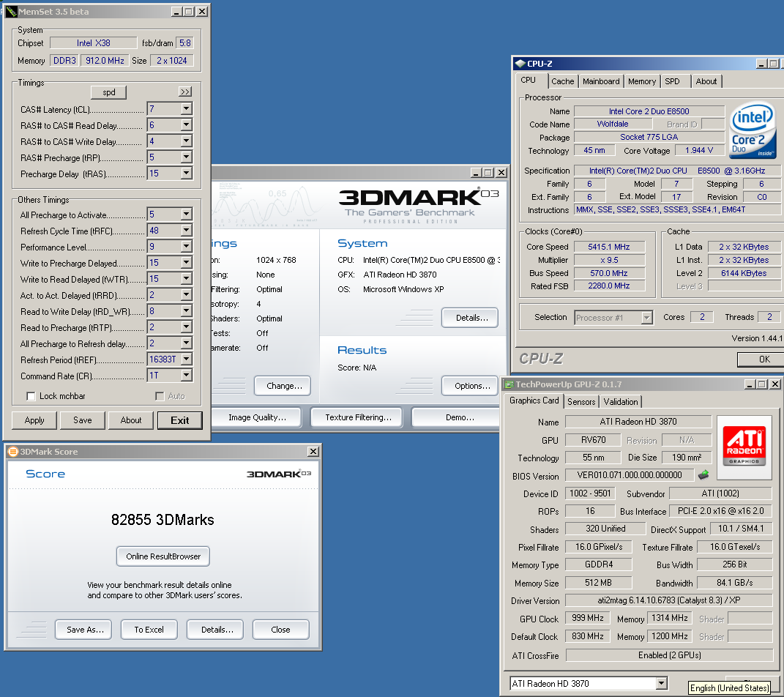Open the RAS# Precharge (tRP) dropdown
The height and width of the screenshot is (697, 784).
(186, 157)
